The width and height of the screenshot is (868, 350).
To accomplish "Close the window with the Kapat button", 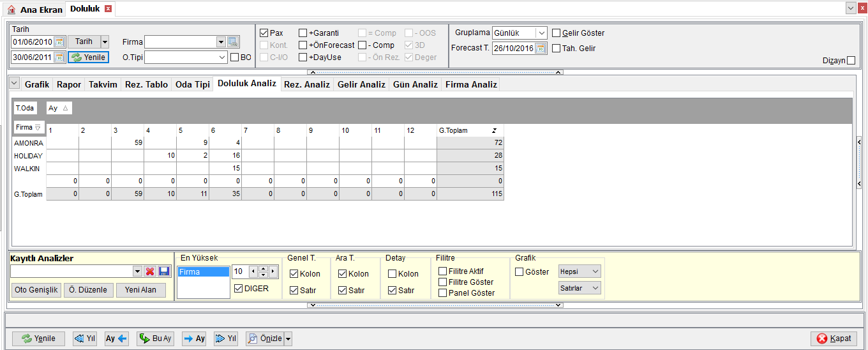I will click(834, 339).
